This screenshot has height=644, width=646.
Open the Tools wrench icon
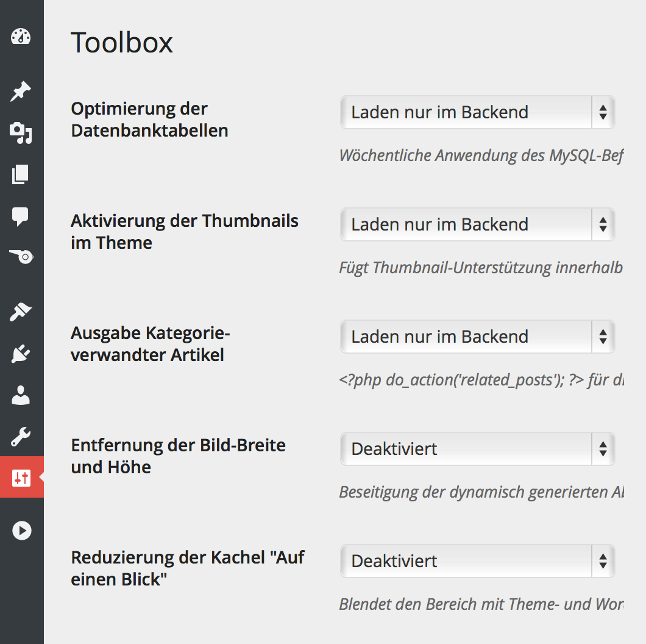coord(21,437)
